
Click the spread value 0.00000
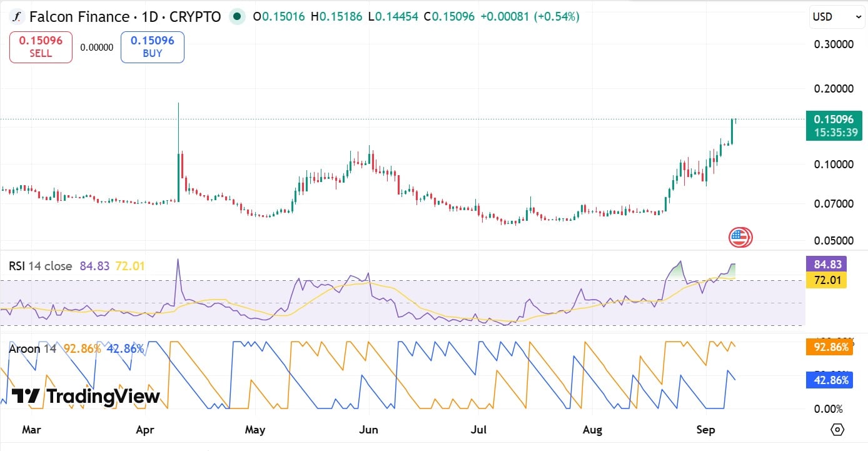97,48
